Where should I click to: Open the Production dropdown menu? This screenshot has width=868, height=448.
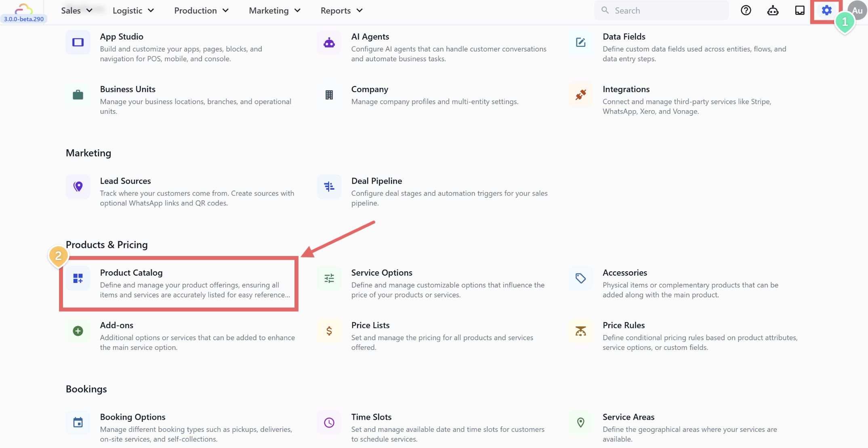201,10
